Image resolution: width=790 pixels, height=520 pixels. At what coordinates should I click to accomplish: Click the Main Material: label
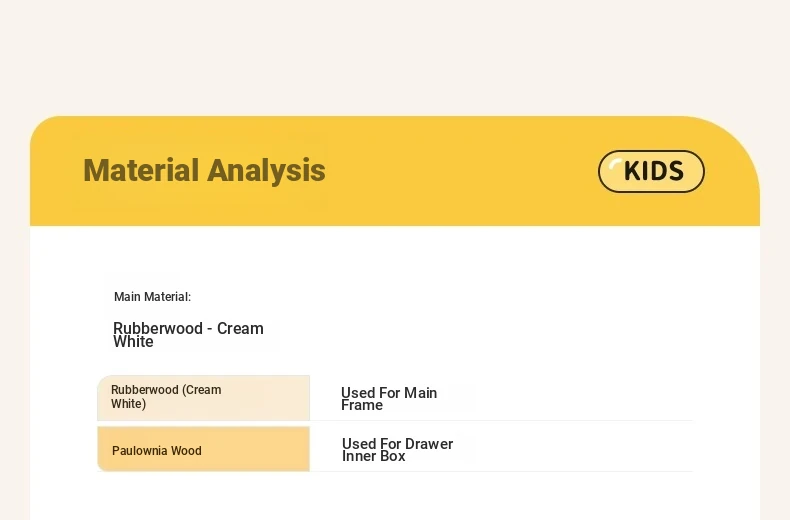click(x=152, y=297)
